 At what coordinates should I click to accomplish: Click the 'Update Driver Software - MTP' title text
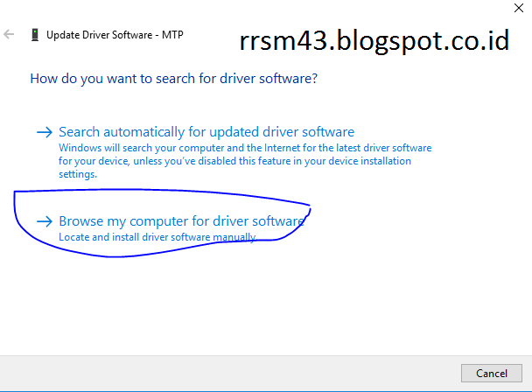pyautogui.click(x=115, y=35)
